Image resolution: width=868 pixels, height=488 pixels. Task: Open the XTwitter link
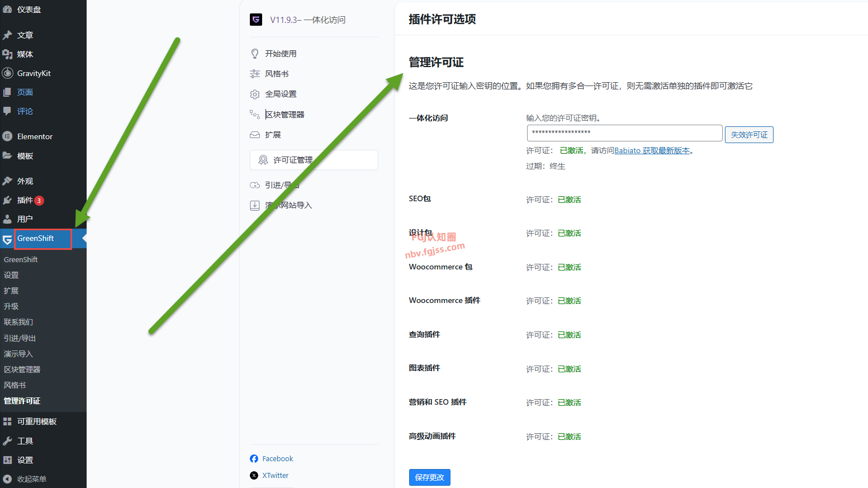pos(276,476)
